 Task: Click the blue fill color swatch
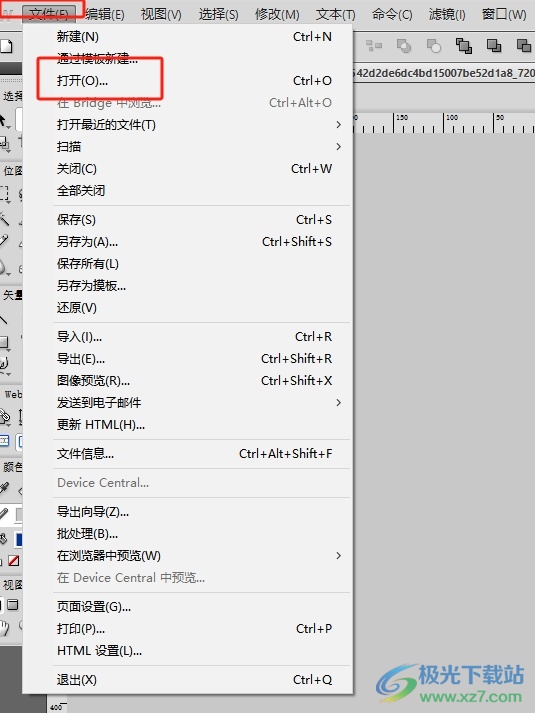coord(19,540)
